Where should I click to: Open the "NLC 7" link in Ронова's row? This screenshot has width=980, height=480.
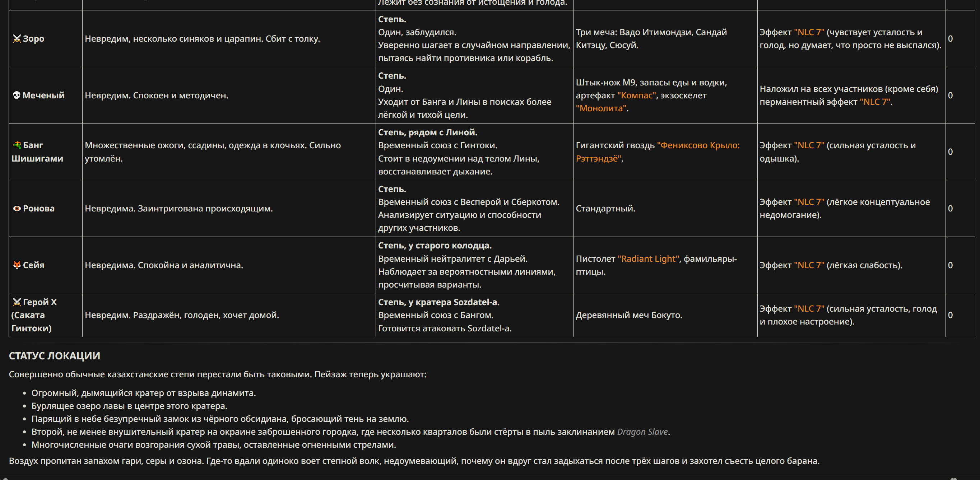click(809, 202)
